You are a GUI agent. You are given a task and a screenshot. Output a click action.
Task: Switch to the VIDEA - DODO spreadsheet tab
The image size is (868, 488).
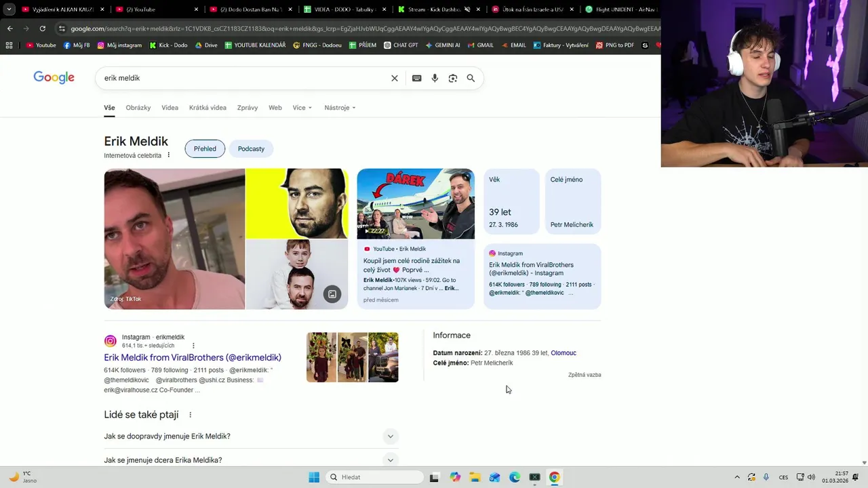pos(345,9)
